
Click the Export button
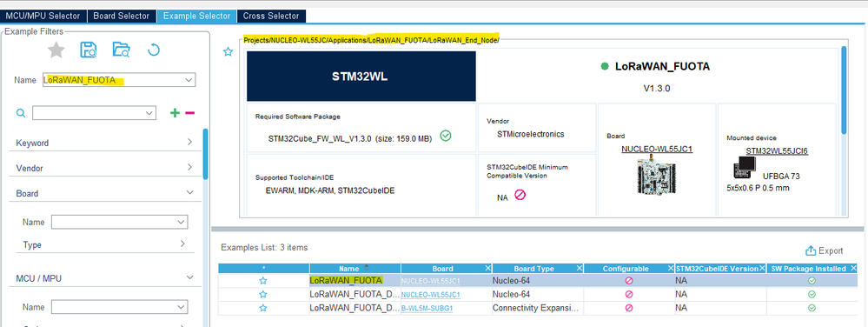825,251
